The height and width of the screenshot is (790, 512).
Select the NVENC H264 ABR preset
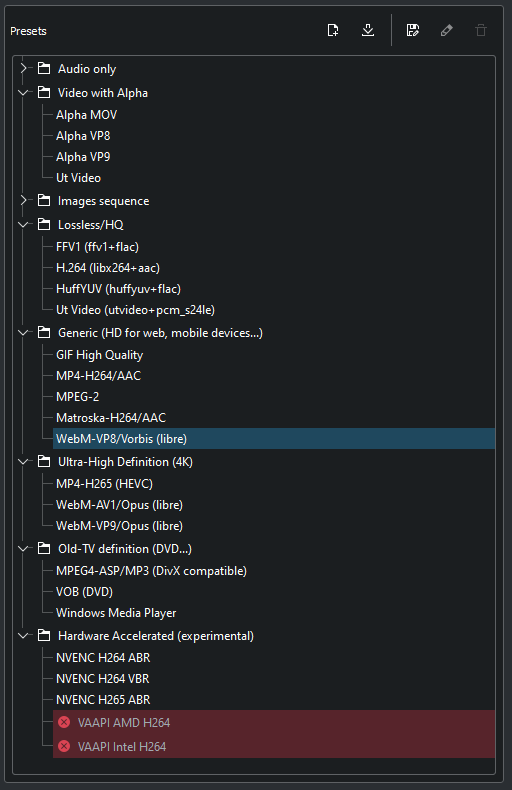[x=274, y=657]
